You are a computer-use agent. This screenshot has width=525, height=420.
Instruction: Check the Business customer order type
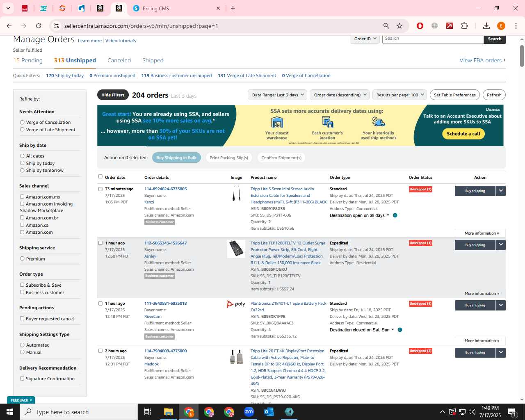(x=22, y=292)
